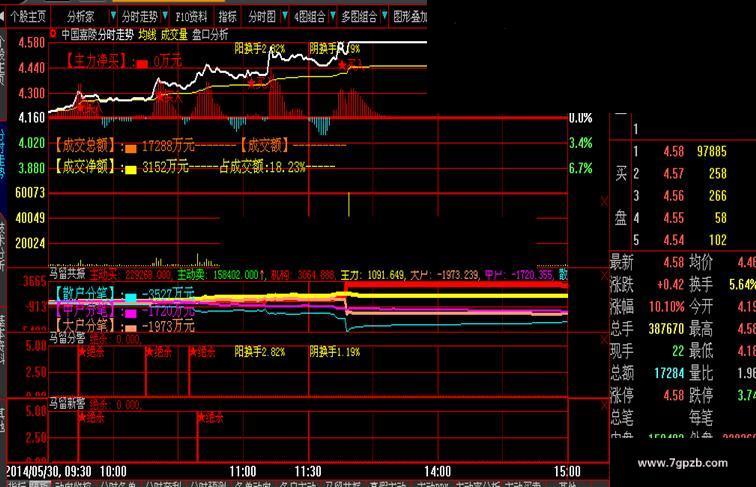The width and height of the screenshot is (756, 487).
Task: Click the 总额 value 17284
Action: 669,373
